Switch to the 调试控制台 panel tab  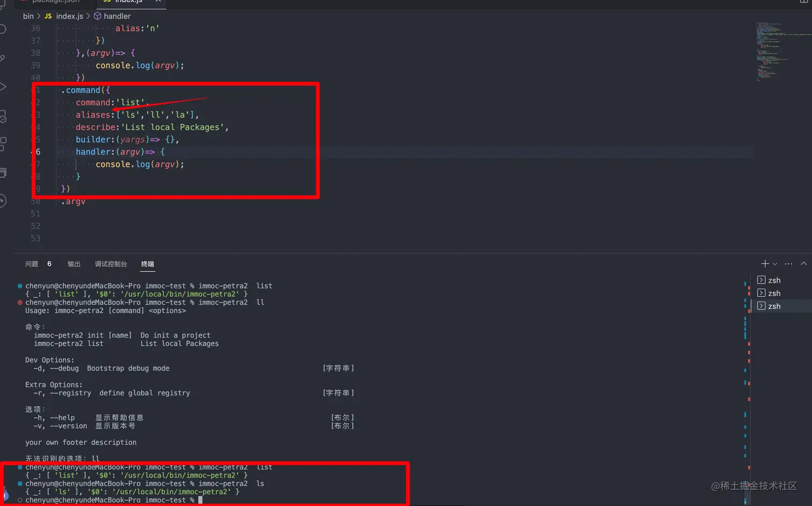[111, 264]
